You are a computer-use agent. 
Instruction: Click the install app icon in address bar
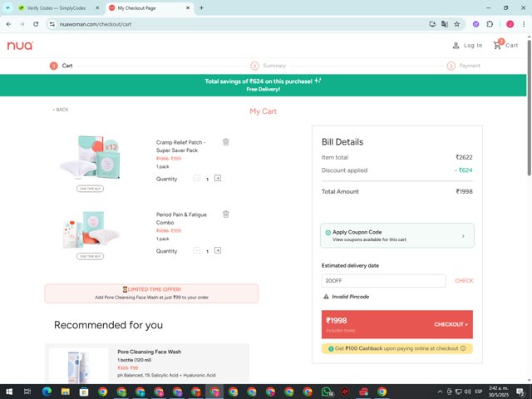pos(432,24)
